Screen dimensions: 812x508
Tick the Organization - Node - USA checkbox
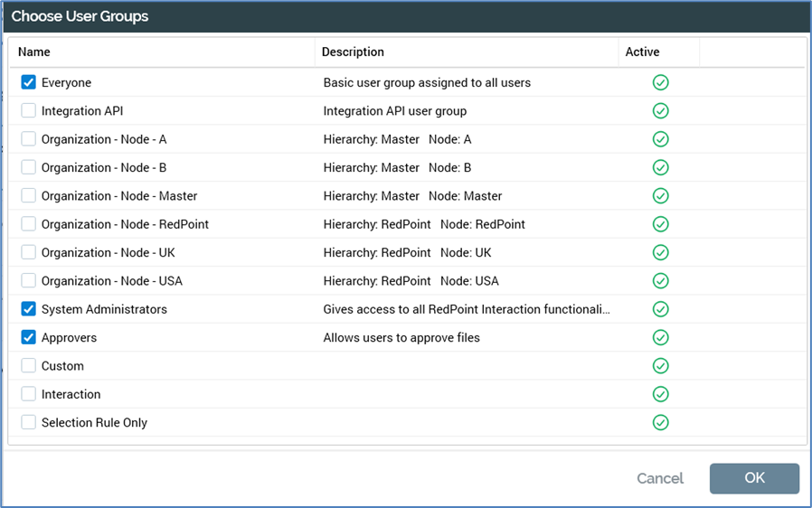[x=29, y=281]
